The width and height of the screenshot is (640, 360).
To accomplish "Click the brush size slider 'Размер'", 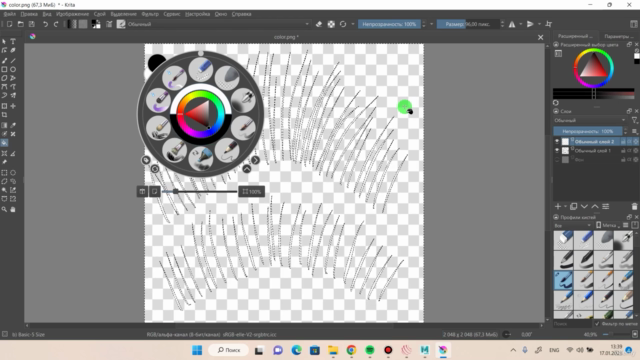I will 468,24.
